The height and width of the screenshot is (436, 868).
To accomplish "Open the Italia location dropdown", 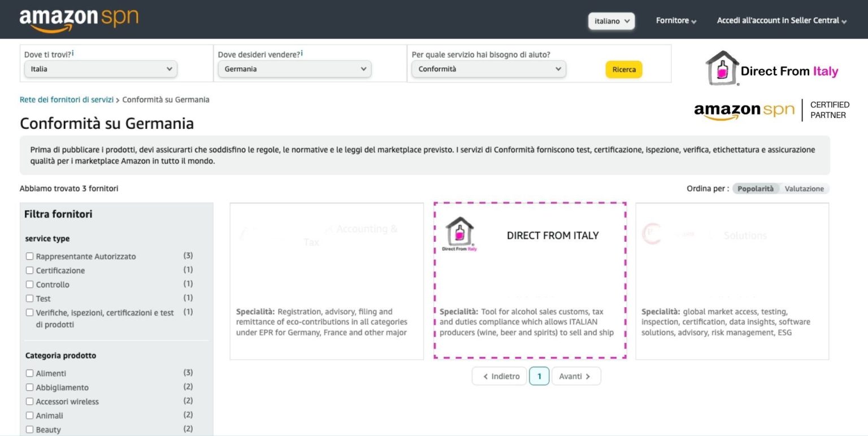I will [101, 69].
